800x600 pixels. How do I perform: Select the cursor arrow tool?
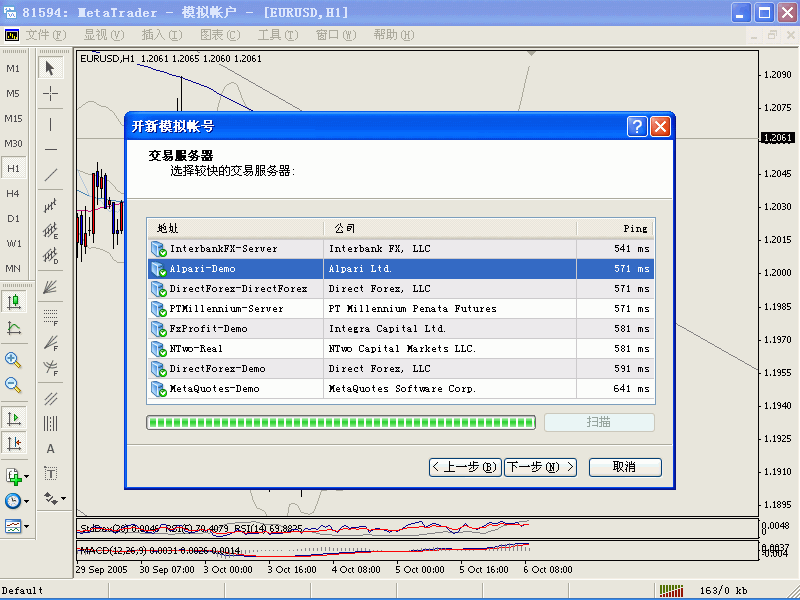(x=51, y=68)
